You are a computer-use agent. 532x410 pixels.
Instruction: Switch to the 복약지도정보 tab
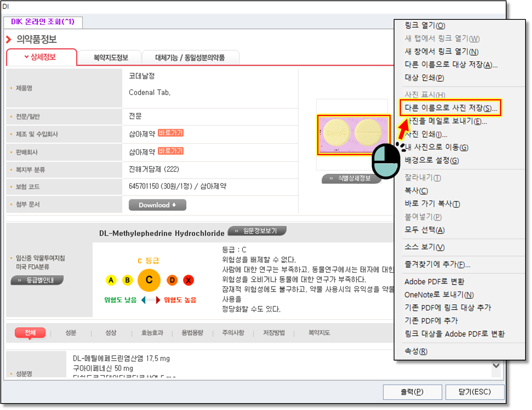pos(111,58)
